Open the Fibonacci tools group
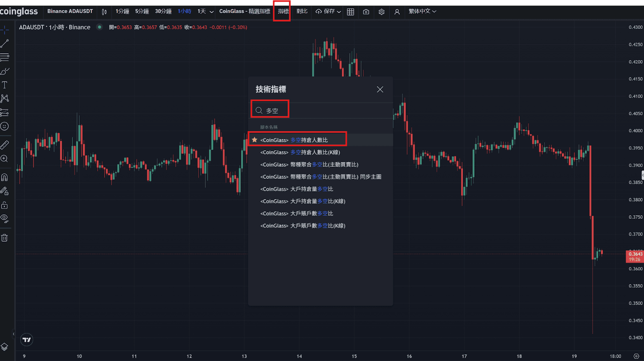The height and width of the screenshot is (361, 644). (x=4, y=57)
